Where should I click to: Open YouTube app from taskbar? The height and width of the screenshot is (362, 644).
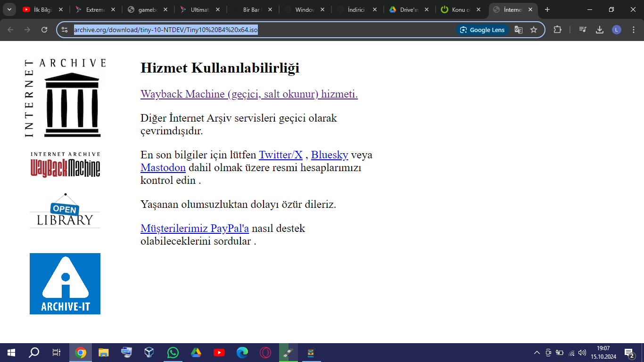pos(219,353)
